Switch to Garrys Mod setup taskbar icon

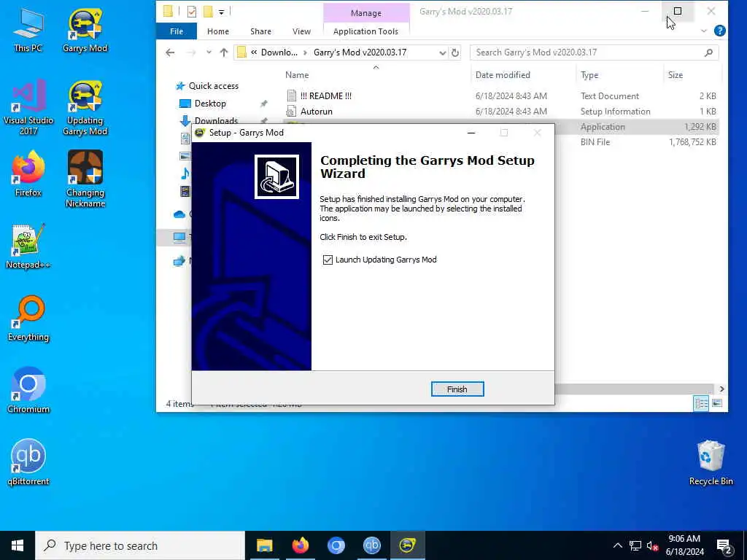[x=407, y=545]
